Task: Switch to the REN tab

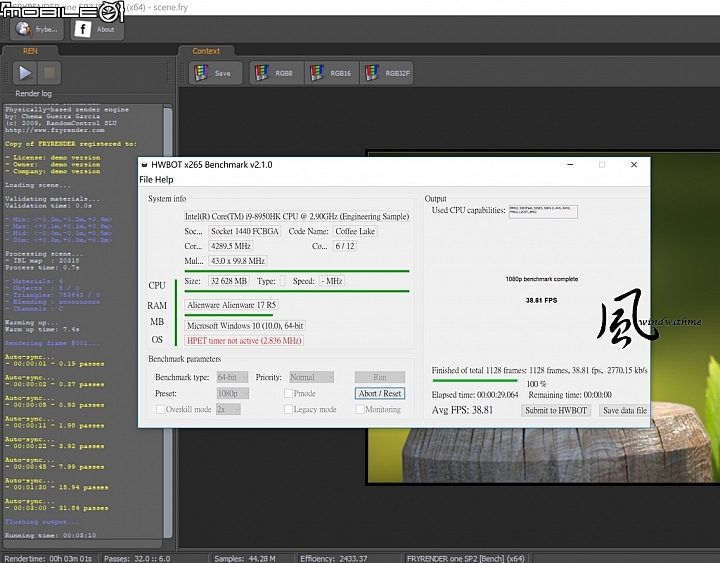Action: [x=30, y=51]
